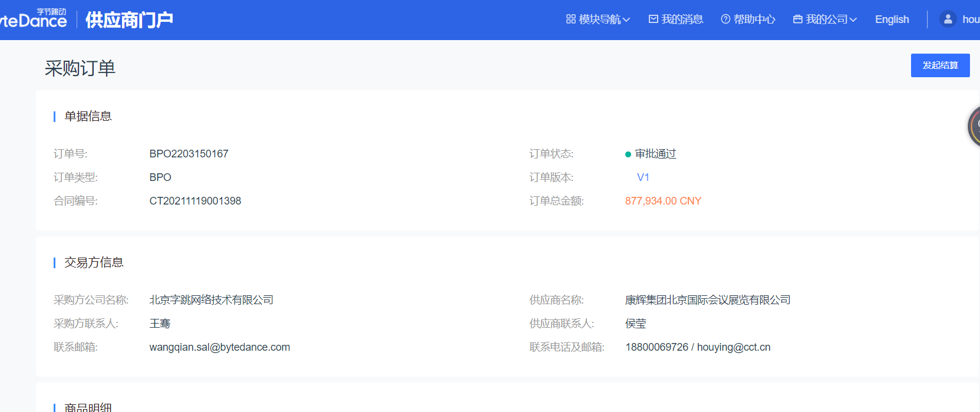The width and height of the screenshot is (980, 412).
Task: Click the floating round widget at right edge
Action: [x=974, y=126]
